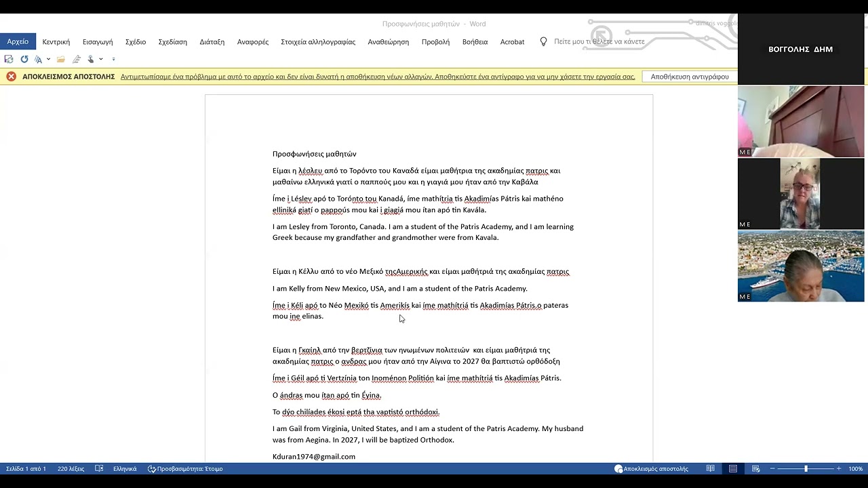Click the red error icon in the warning bar

coord(12,77)
